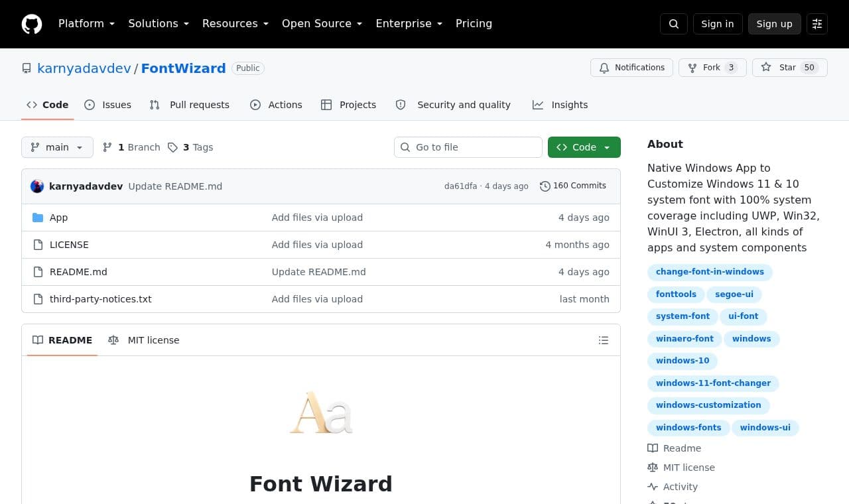849x504 pixels.
Task: Fork the FontWizard repository
Action: (x=712, y=68)
